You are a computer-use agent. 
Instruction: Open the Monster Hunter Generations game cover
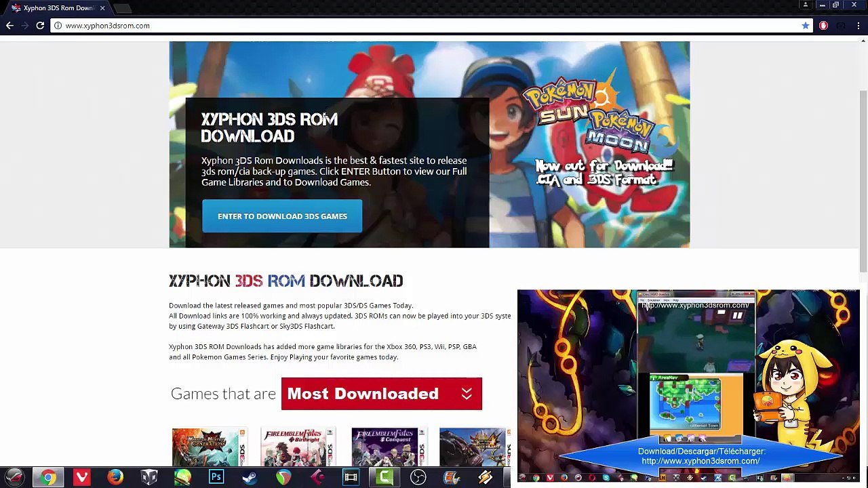209,447
